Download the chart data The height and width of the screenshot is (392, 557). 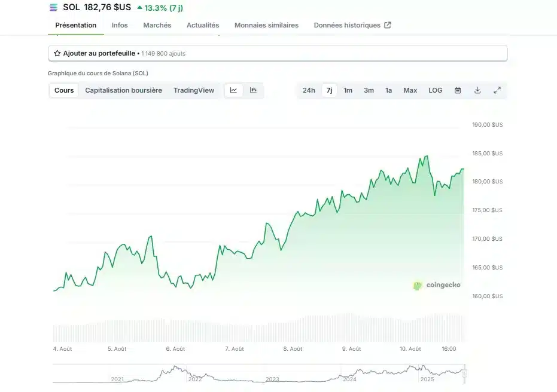pyautogui.click(x=477, y=90)
